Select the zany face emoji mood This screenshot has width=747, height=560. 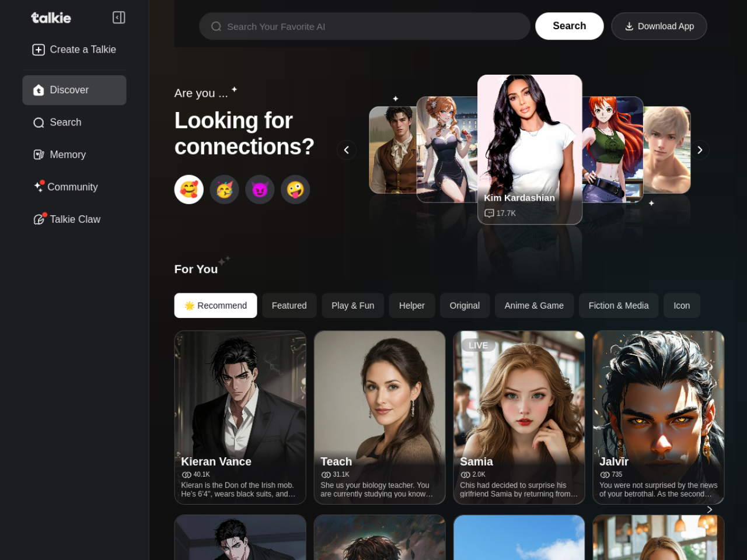[295, 190]
